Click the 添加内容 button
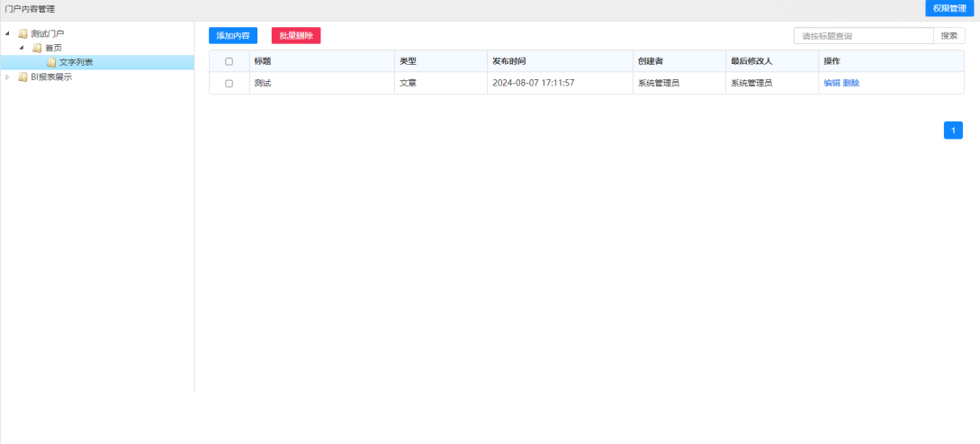This screenshot has width=980, height=444. [x=233, y=36]
